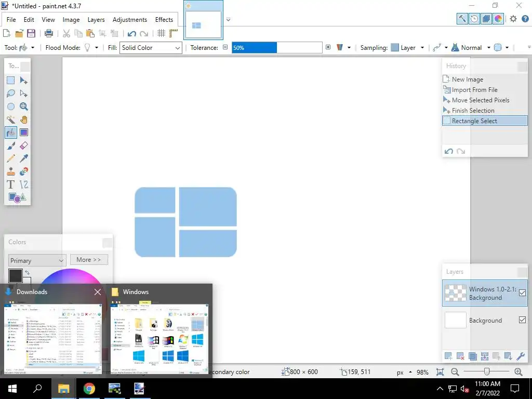
Task: Choose the Move Selection tool
Action: [23, 94]
